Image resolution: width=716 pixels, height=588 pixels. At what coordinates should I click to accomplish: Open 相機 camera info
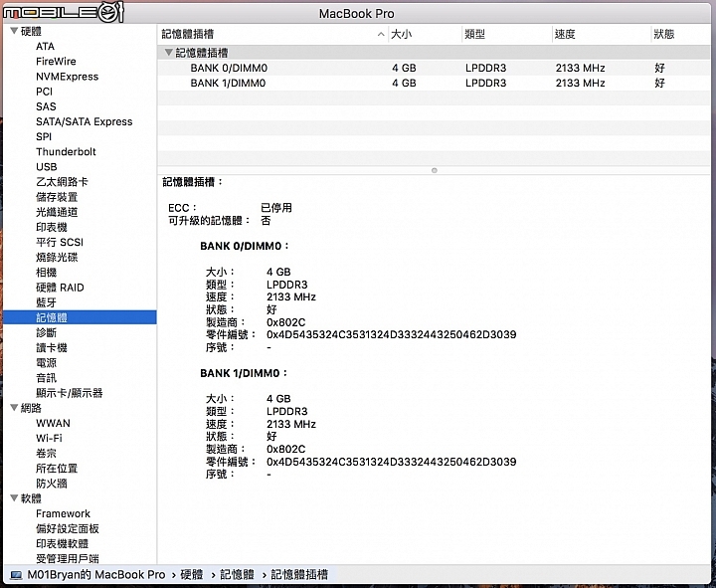click(x=46, y=273)
